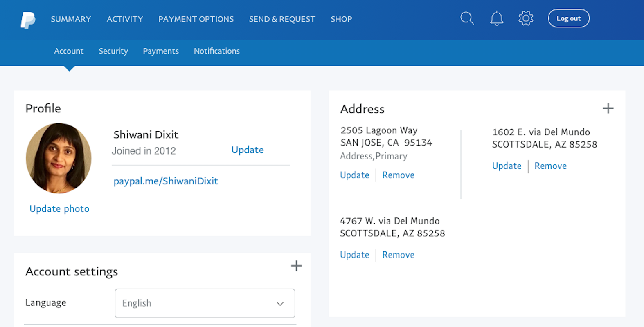Viewport: 644px width, 327px height.
Task: Expand Account settings with plus icon
Action: click(x=296, y=266)
